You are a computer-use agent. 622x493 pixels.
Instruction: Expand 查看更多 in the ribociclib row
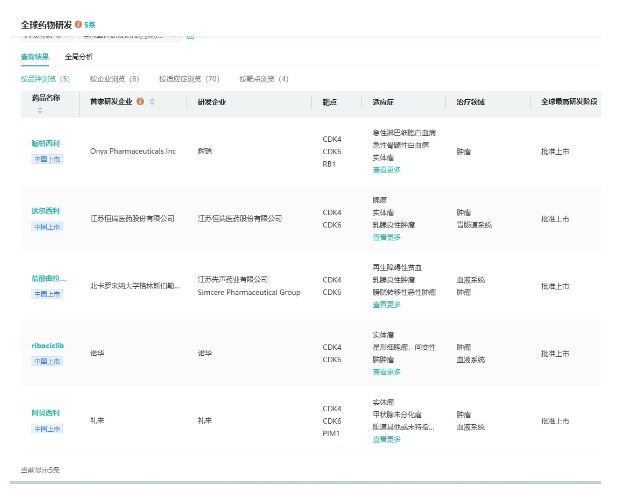pyautogui.click(x=387, y=372)
